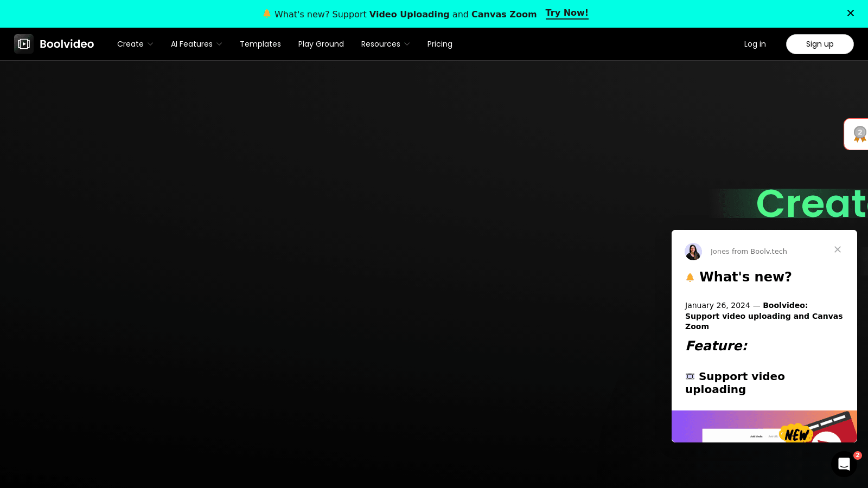Open the Pricing page
This screenshot has width=868, height=488.
tap(439, 44)
